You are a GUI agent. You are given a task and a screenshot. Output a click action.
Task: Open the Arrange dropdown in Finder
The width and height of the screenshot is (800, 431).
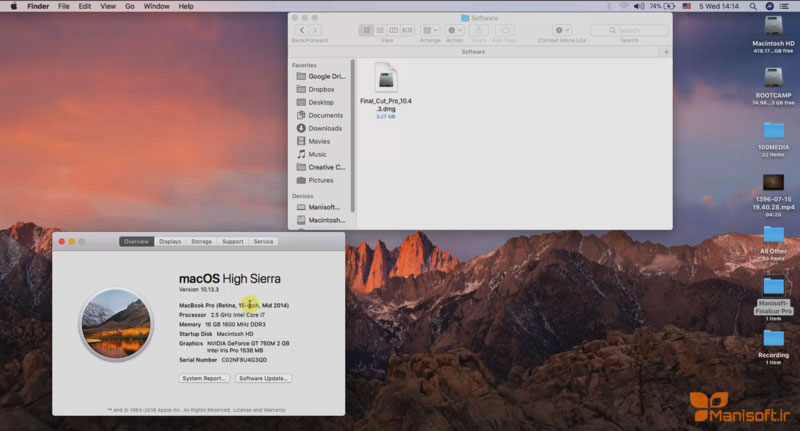coord(430,30)
